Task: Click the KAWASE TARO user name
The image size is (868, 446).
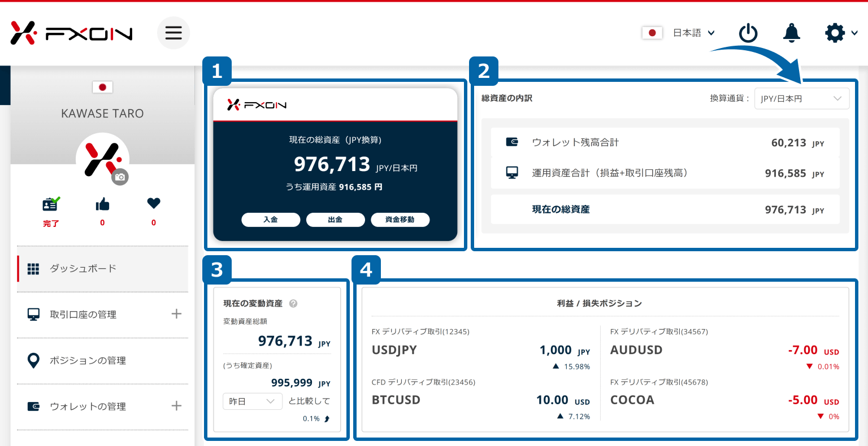Action: tap(102, 113)
